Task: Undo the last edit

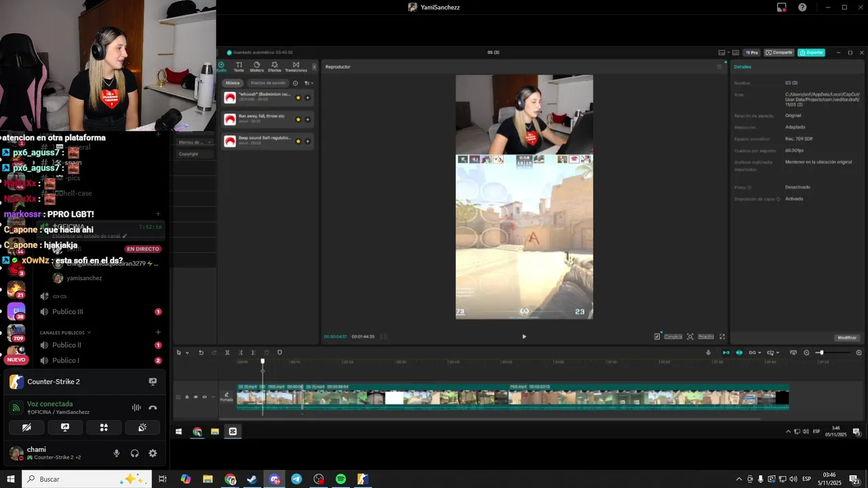Action: click(201, 352)
